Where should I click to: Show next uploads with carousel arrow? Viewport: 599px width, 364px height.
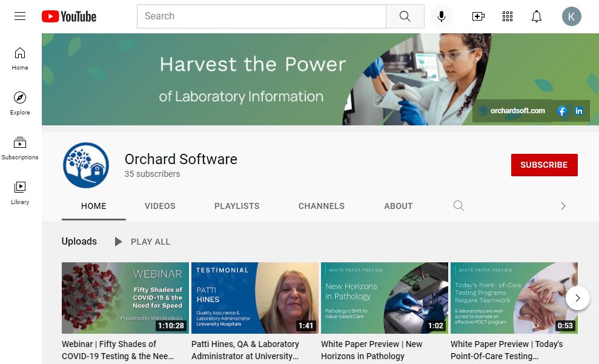(578, 298)
